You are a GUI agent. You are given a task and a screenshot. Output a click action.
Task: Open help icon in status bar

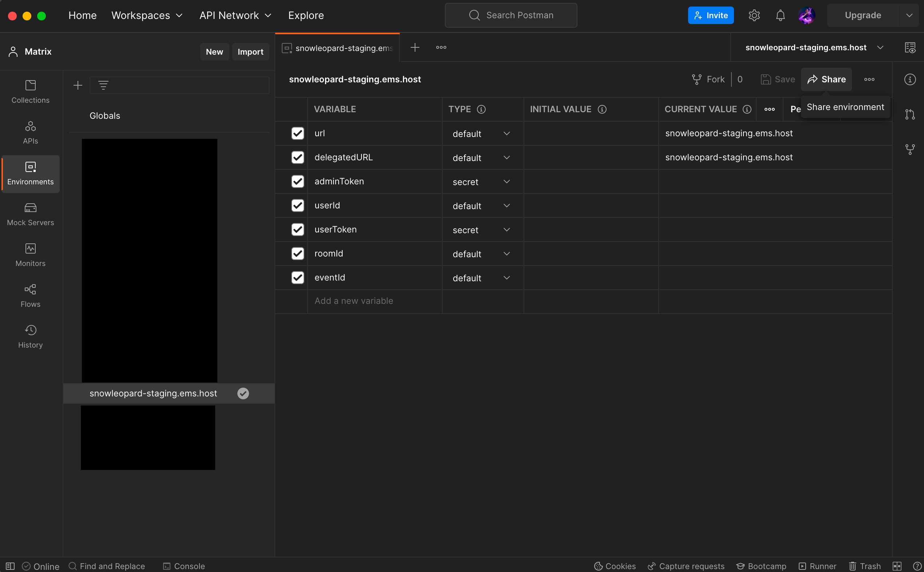coord(917,566)
